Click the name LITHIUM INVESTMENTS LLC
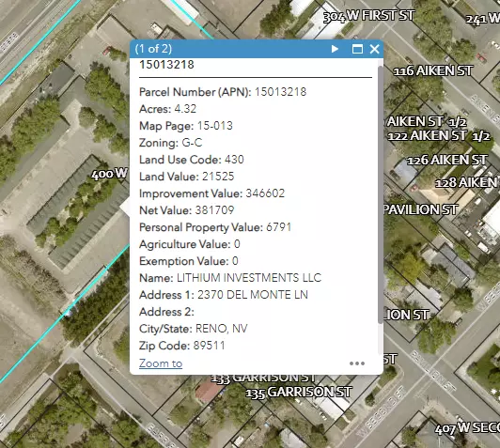500x448 pixels. pyautogui.click(x=249, y=278)
